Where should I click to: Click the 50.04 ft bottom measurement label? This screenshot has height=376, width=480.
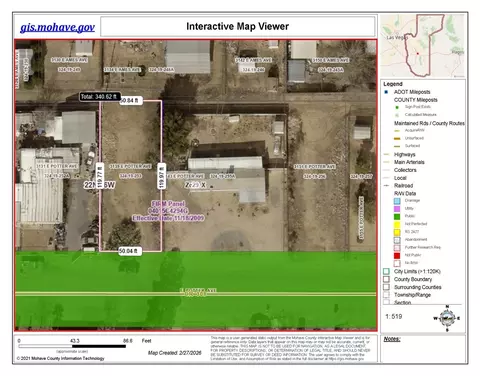point(130,251)
